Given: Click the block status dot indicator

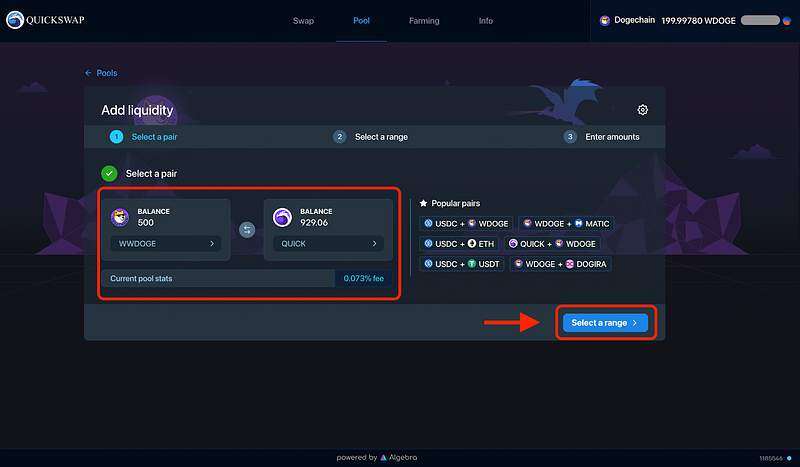Looking at the screenshot, I should pyautogui.click(x=789, y=458).
